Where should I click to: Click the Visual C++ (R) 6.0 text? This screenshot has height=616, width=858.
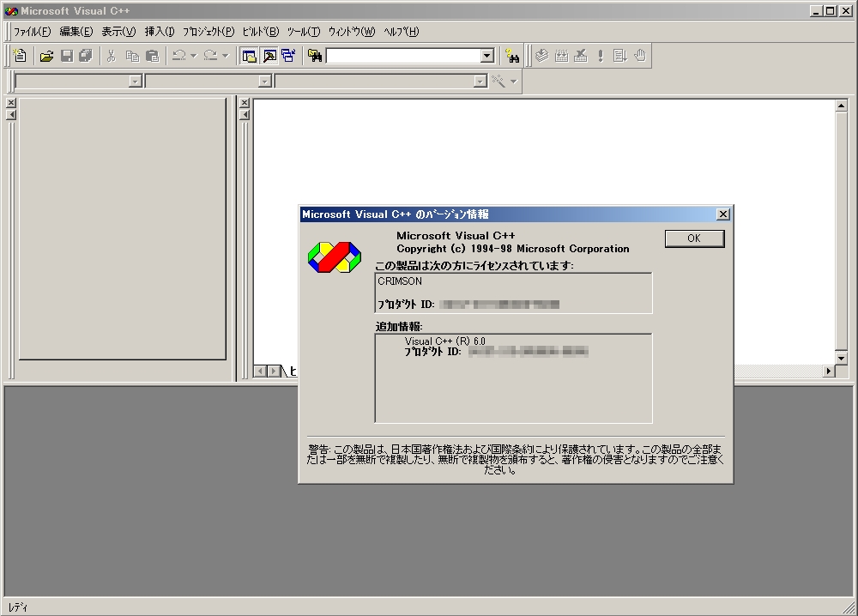[x=444, y=341]
